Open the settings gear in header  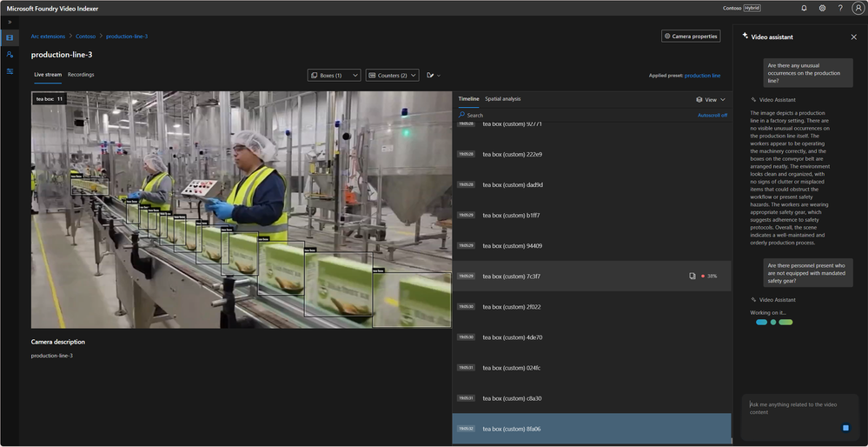[x=822, y=8]
